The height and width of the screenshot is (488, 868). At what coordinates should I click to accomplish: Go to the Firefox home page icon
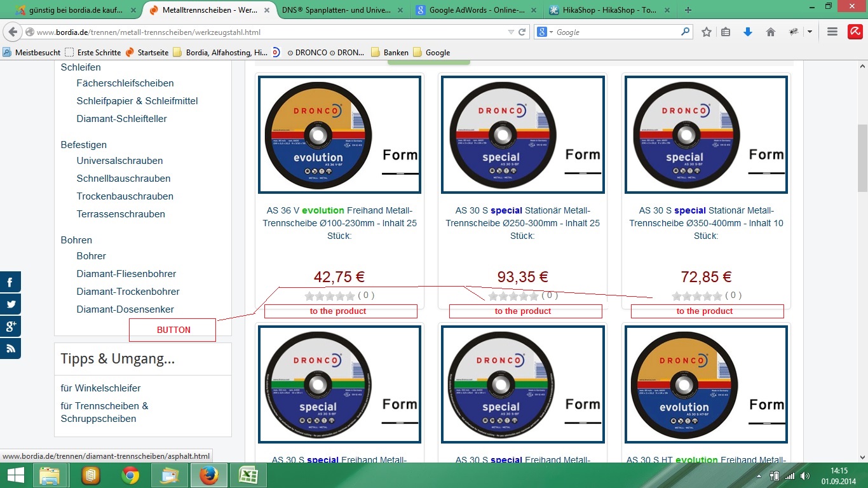click(771, 32)
